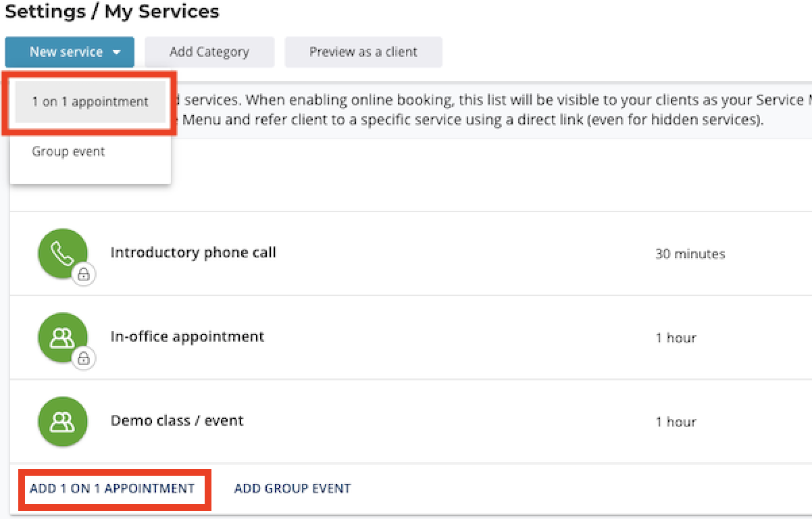Open Preview as a client
The height and width of the screenshot is (519, 812).
tap(363, 52)
